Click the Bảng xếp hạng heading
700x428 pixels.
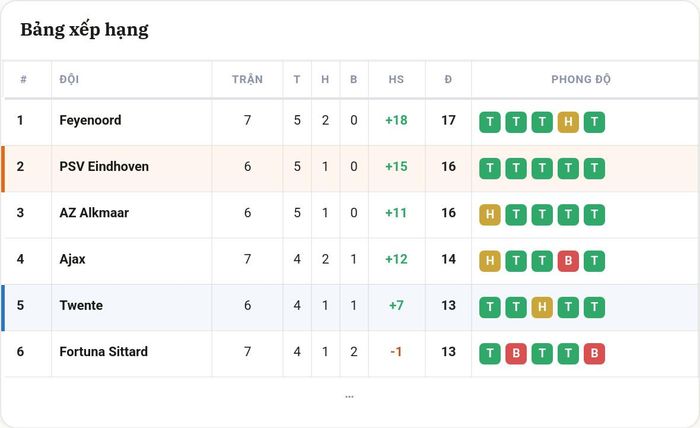[x=84, y=30]
